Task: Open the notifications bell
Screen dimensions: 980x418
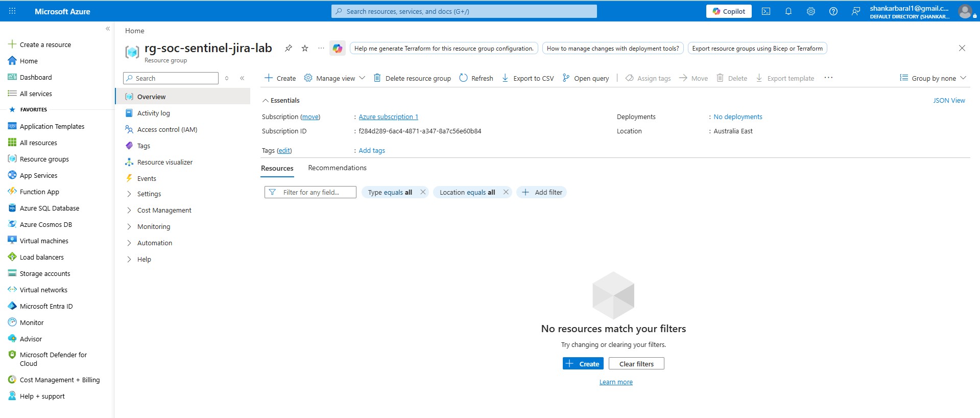Action: click(x=788, y=11)
